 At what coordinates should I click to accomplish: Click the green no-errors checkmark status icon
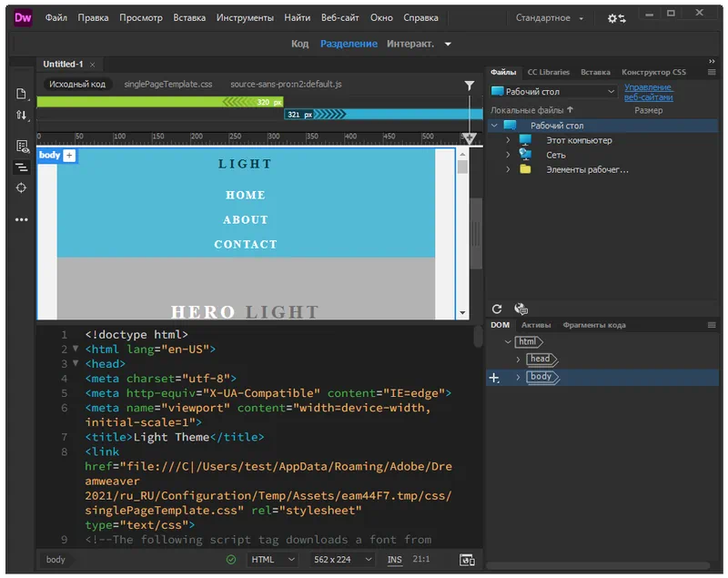tap(231, 560)
